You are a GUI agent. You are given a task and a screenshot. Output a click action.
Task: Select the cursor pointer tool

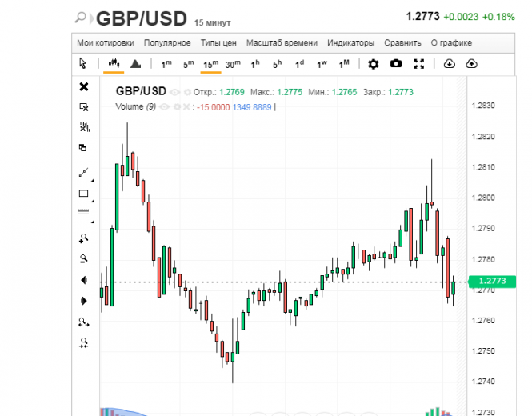[82, 63]
